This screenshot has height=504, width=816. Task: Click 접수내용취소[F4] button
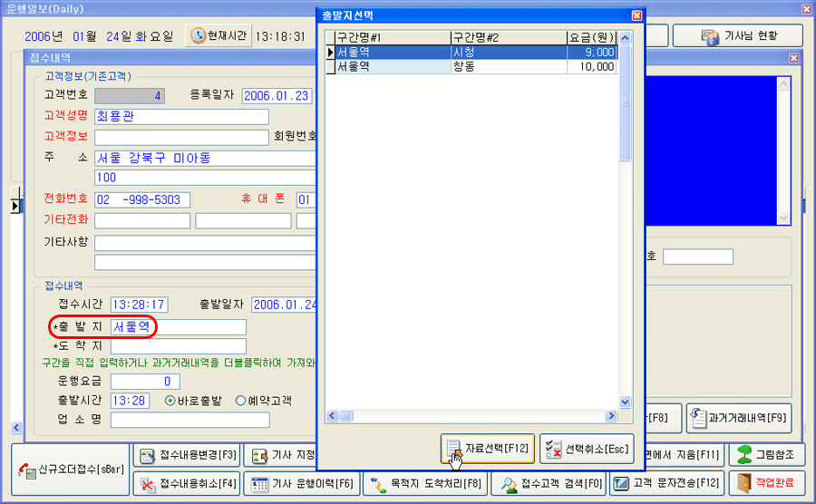pos(188,484)
